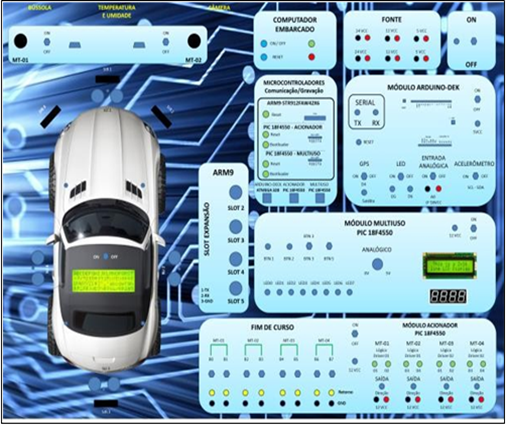Image resolution: width=506 pixels, height=425 pixels.
Task: Click the Multiuso LCD display
Action: (x=449, y=266)
